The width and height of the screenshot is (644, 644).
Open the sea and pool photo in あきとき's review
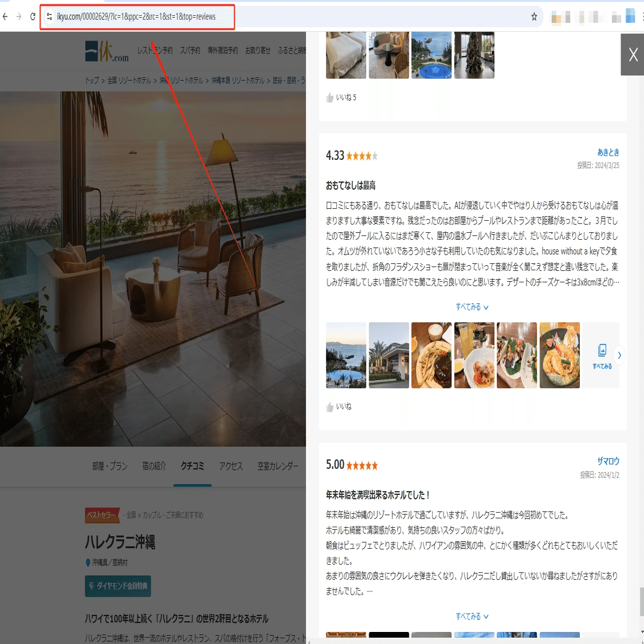click(x=346, y=355)
